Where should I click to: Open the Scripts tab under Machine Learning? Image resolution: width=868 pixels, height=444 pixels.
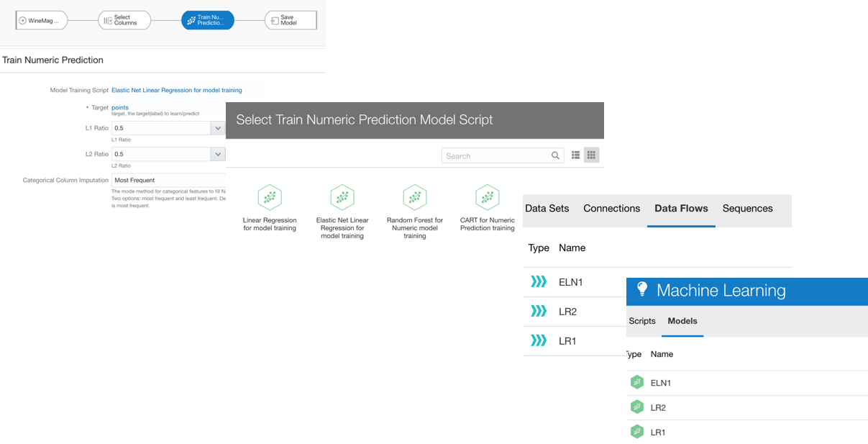point(642,321)
